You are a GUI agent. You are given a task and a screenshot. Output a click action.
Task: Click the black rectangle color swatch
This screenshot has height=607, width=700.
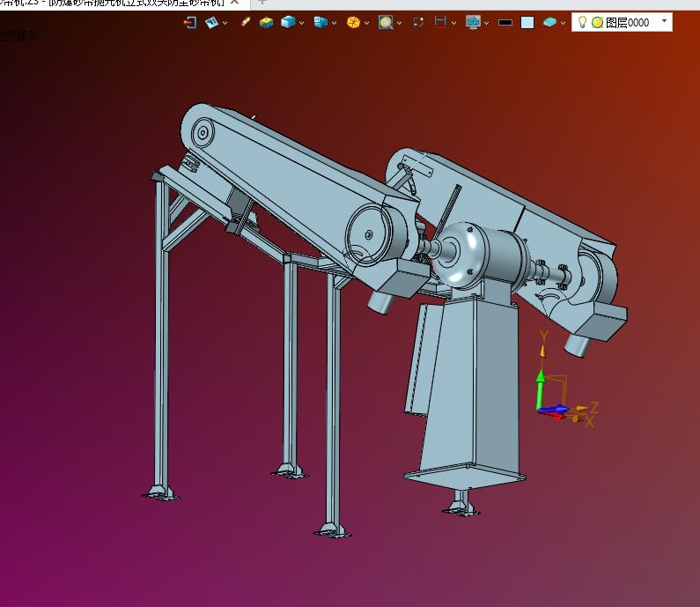click(x=505, y=23)
